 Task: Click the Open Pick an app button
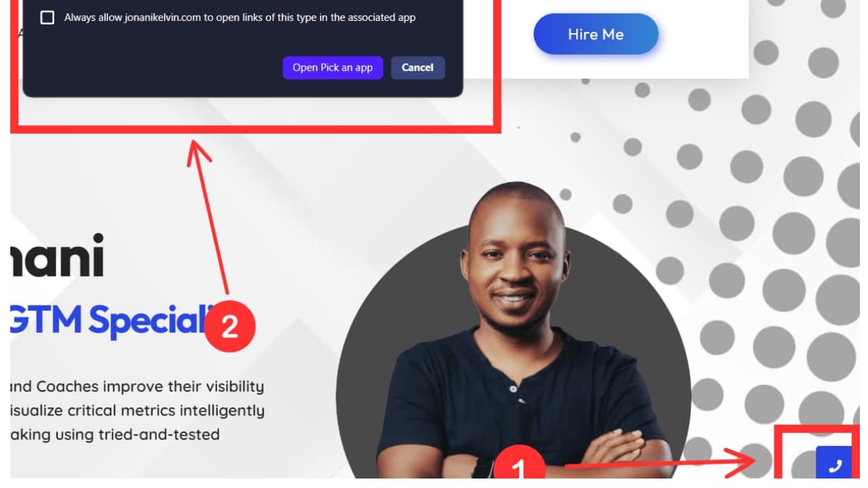pyautogui.click(x=332, y=68)
